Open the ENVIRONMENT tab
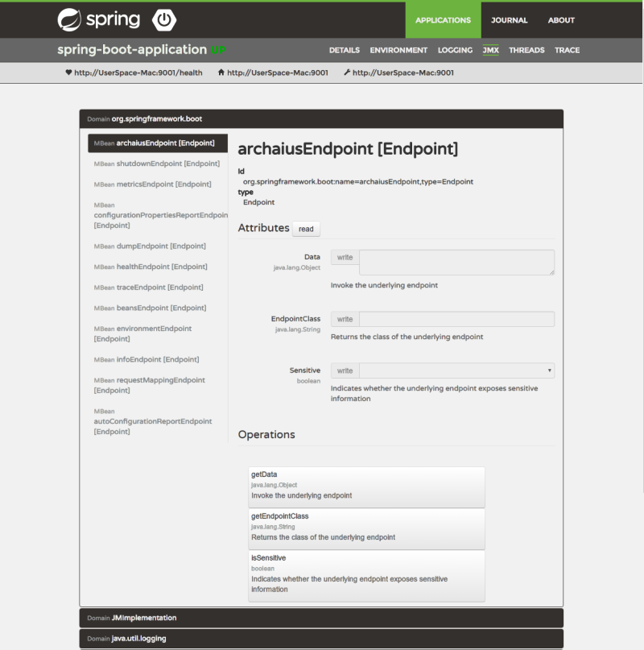The width and height of the screenshot is (644, 650). coord(398,50)
